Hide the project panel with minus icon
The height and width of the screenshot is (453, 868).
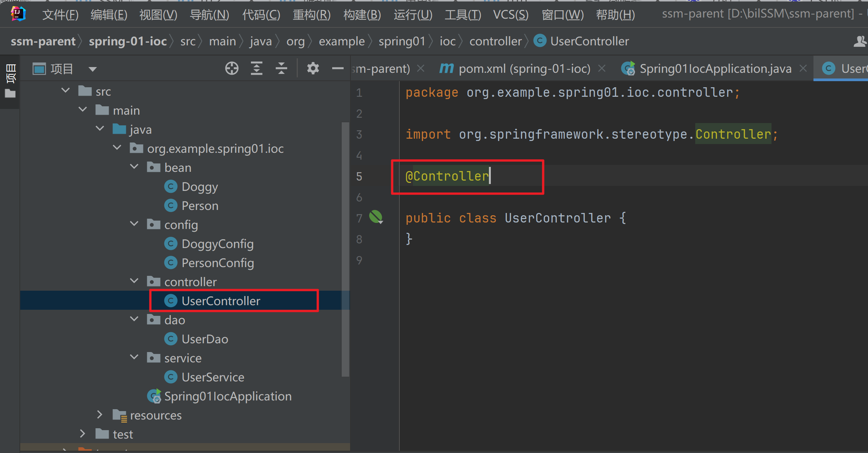[x=338, y=69]
